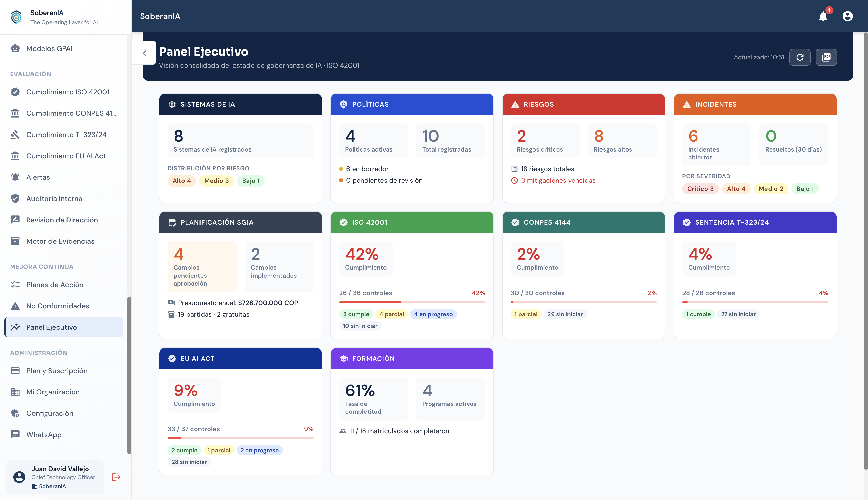The width and height of the screenshot is (868, 500).
Task: Click the ISO 42001 compliance progress bar
Action: click(412, 302)
